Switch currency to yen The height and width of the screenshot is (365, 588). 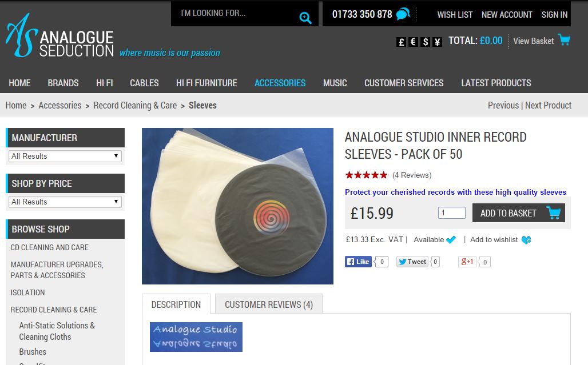point(437,42)
